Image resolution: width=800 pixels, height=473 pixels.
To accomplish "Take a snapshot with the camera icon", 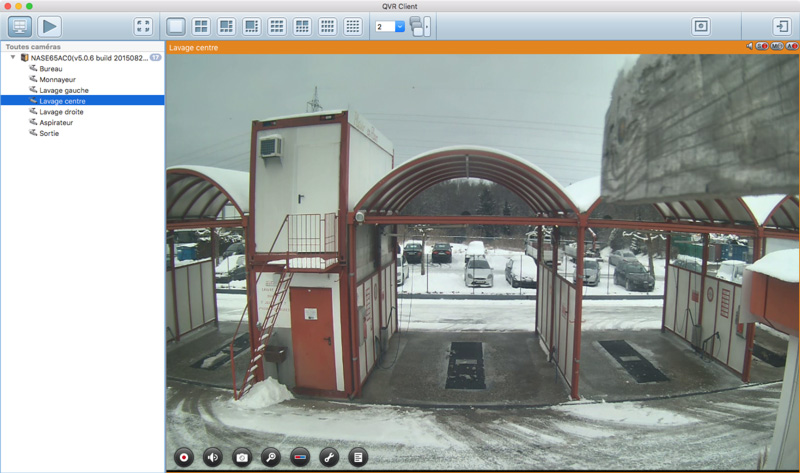I will tap(242, 456).
